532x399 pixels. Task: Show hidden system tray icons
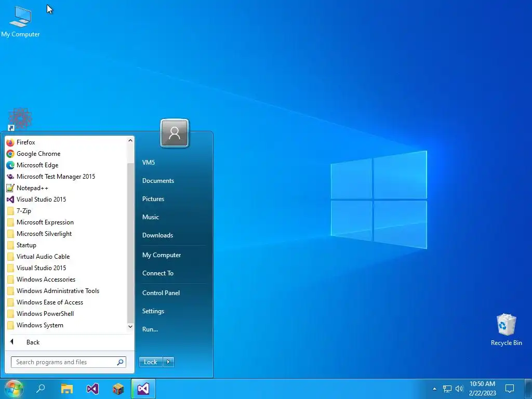pos(435,389)
